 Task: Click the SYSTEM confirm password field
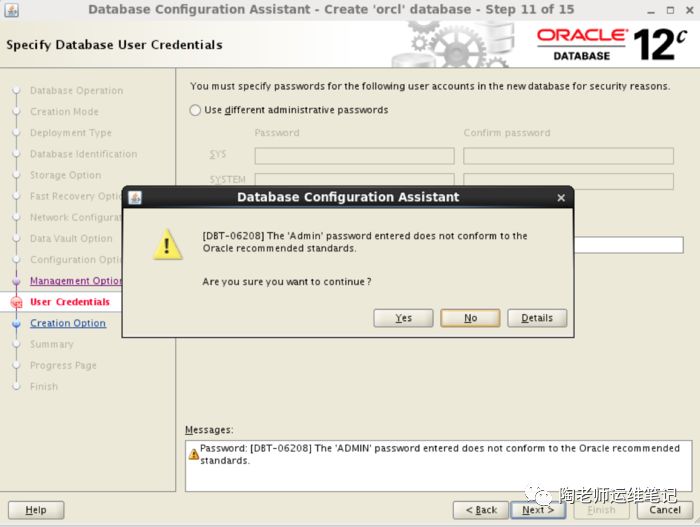tap(568, 181)
